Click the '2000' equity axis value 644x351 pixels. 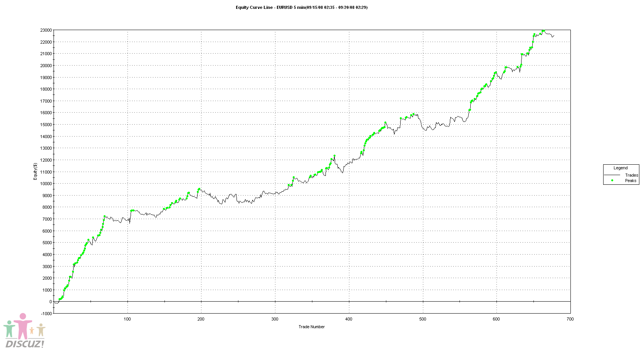tap(47, 278)
